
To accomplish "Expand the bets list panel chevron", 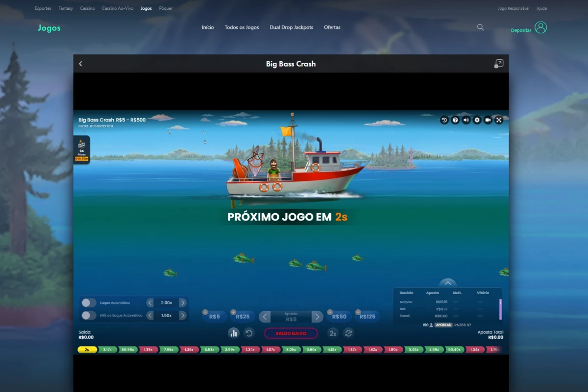I will 448,283.
